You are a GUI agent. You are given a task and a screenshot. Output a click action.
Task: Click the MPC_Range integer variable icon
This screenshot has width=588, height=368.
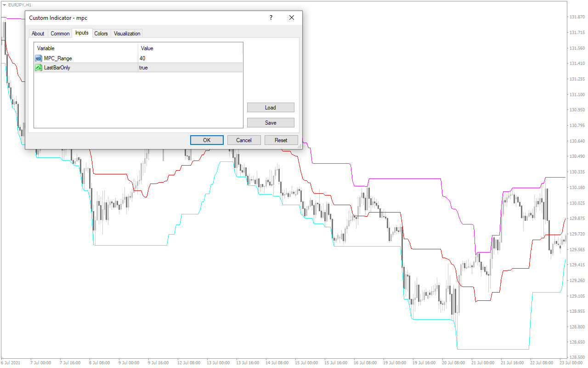tap(39, 58)
